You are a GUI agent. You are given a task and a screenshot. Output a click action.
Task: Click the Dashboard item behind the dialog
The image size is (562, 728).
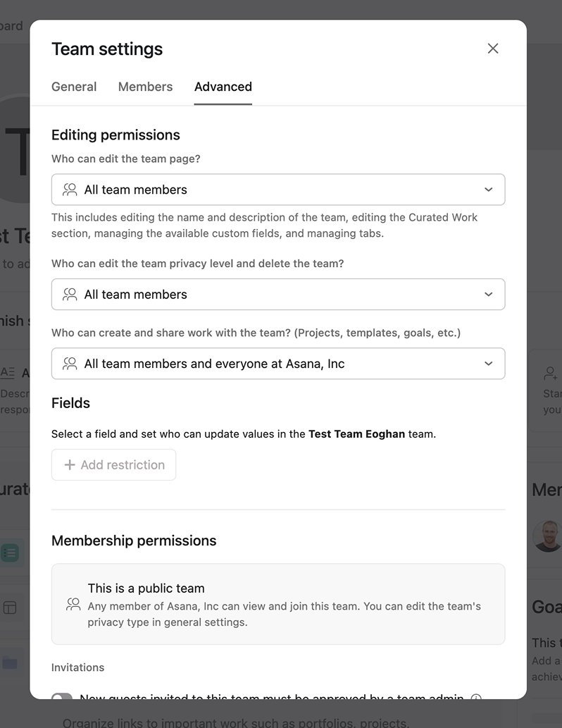(x=11, y=25)
